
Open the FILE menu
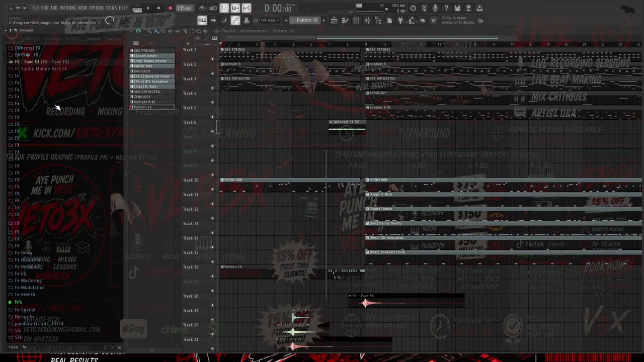(x=36, y=8)
